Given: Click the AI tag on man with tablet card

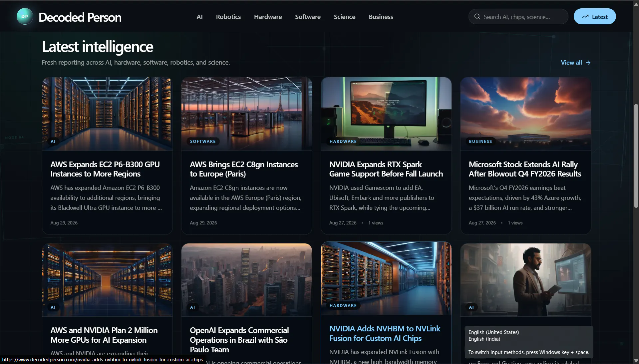Looking at the screenshot, I should tap(471, 307).
